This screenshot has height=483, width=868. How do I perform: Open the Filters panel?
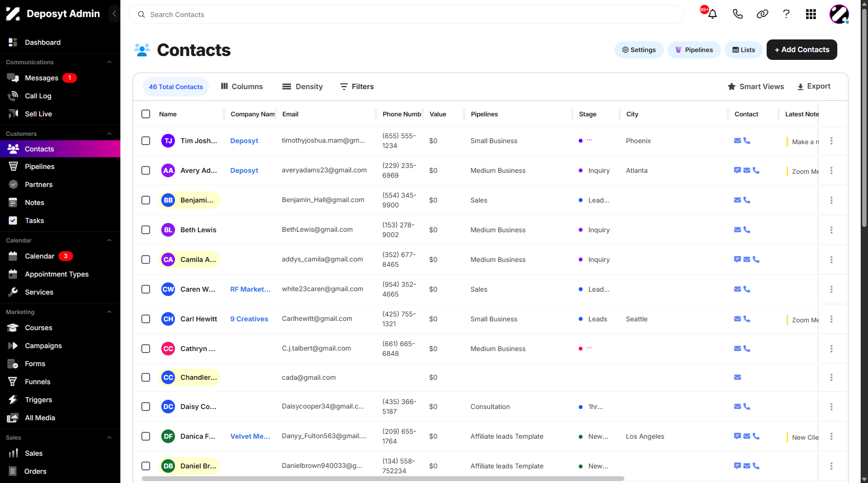[357, 87]
